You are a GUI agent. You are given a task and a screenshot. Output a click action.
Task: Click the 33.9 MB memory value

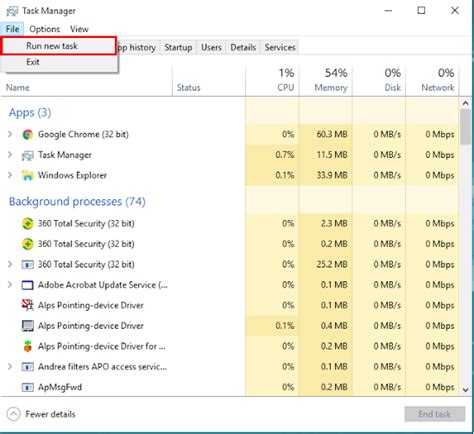click(332, 175)
